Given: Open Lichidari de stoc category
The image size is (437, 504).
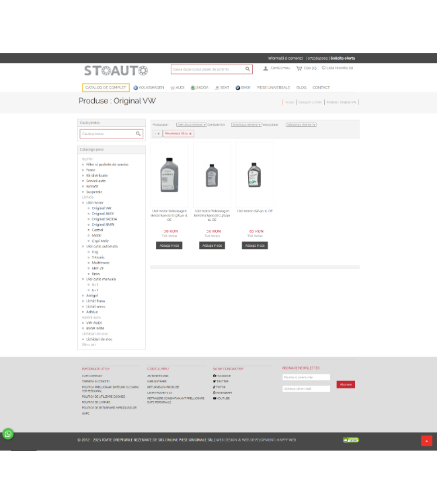Looking at the screenshot, I should [x=99, y=339].
